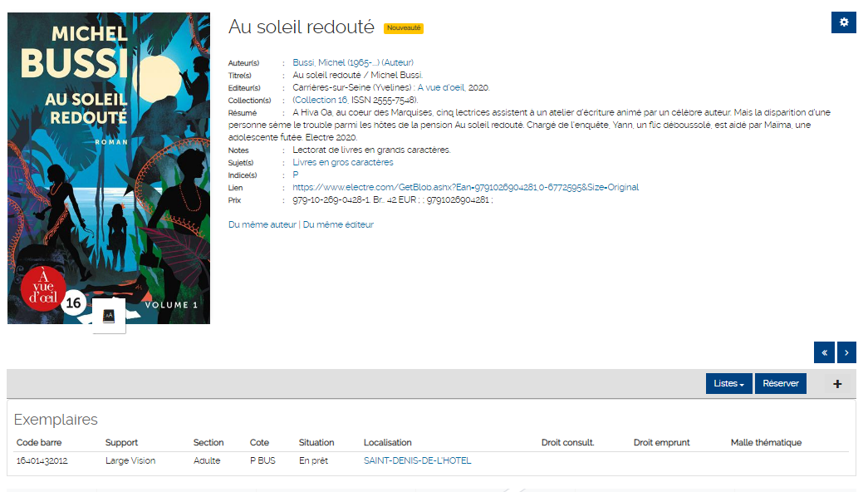868x492 pixels.
Task: Click the Large Vision cell
Action: point(130,460)
